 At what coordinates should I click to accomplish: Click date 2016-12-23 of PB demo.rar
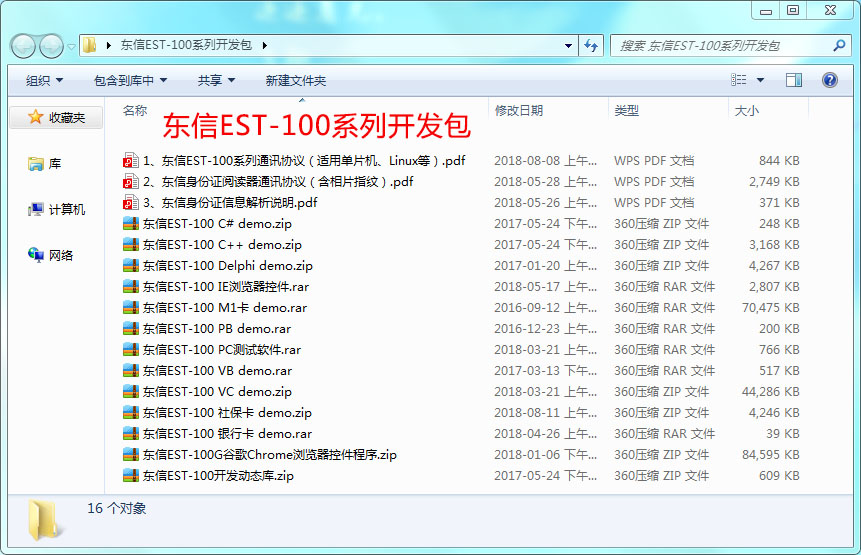tap(545, 328)
